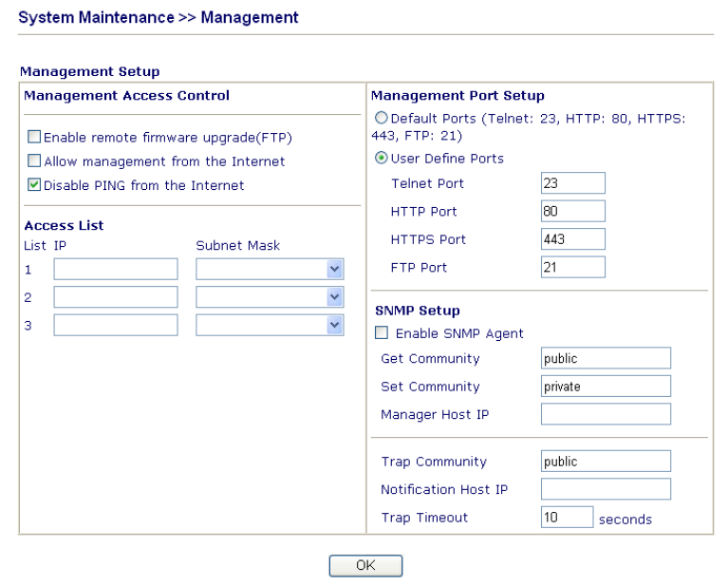Select the Access List IP field 3
728x586 pixels.
[x=115, y=325]
